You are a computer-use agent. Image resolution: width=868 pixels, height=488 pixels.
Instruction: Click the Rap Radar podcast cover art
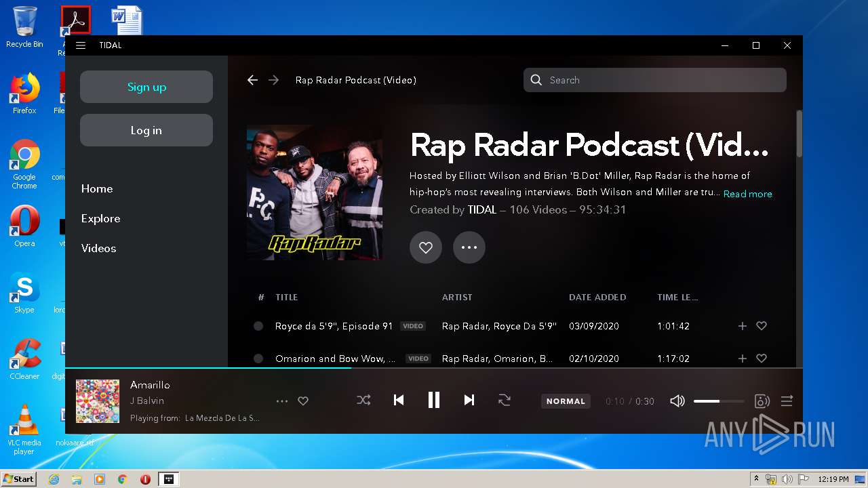pyautogui.click(x=315, y=192)
